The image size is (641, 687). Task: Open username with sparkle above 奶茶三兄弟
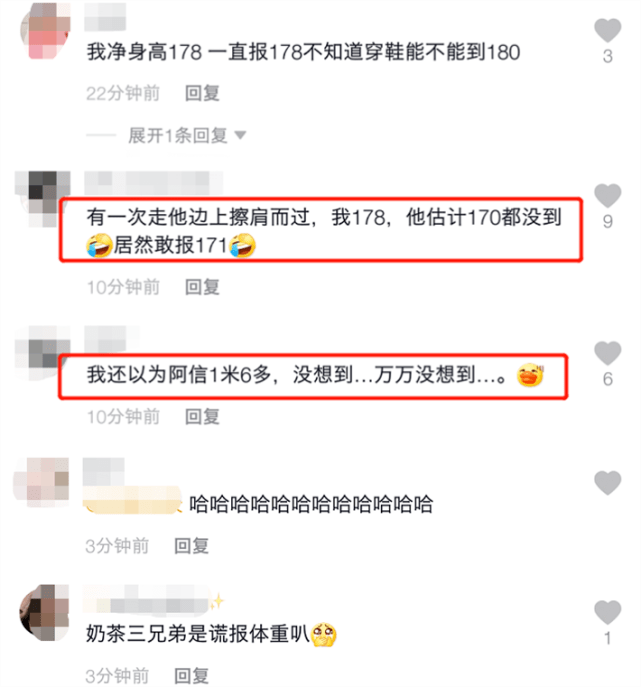[153, 600]
